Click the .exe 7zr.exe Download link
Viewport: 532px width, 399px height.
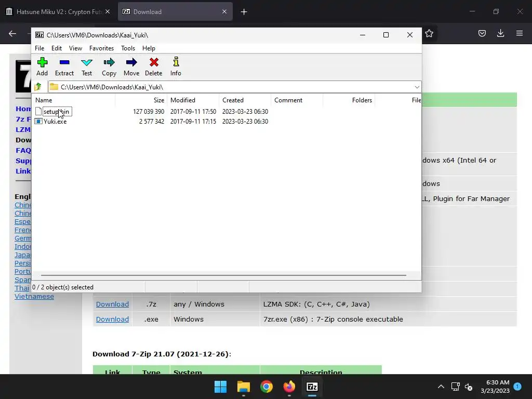(x=112, y=320)
